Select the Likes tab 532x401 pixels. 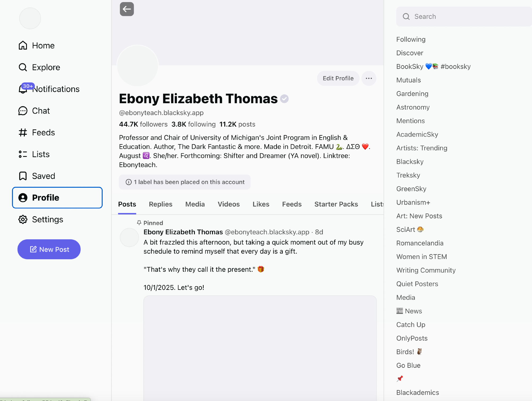tap(261, 204)
